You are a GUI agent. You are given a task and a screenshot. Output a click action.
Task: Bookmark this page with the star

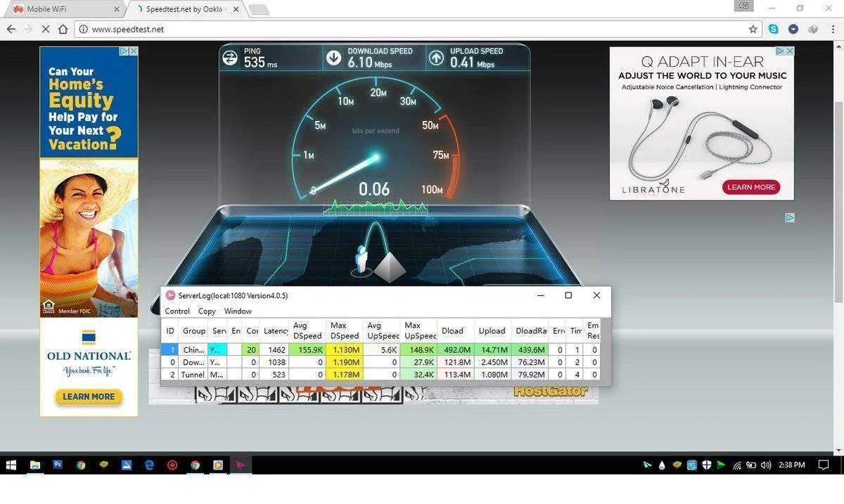point(753,29)
